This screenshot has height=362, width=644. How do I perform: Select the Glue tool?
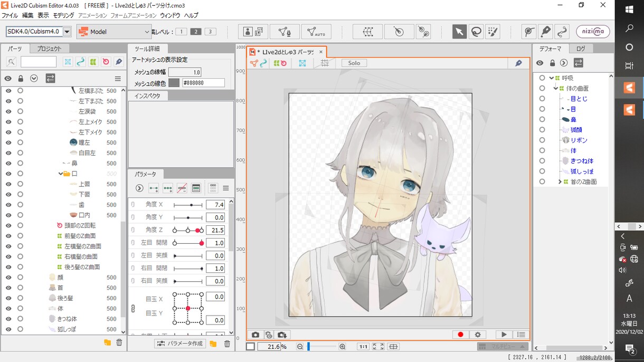[528, 32]
